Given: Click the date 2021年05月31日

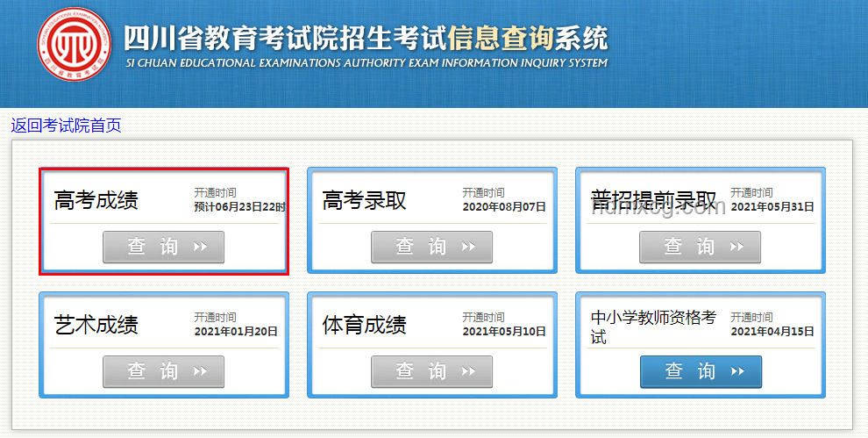Looking at the screenshot, I should click(x=772, y=207).
